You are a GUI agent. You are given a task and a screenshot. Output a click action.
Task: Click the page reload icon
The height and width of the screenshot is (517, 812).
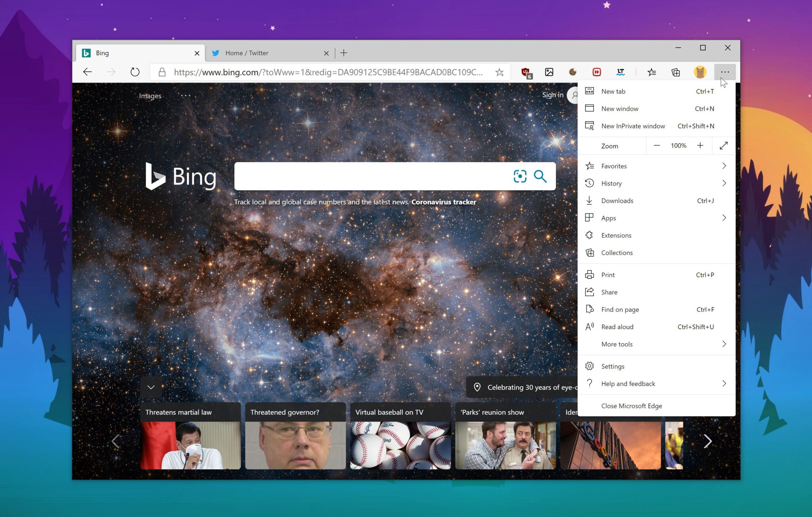(x=135, y=72)
